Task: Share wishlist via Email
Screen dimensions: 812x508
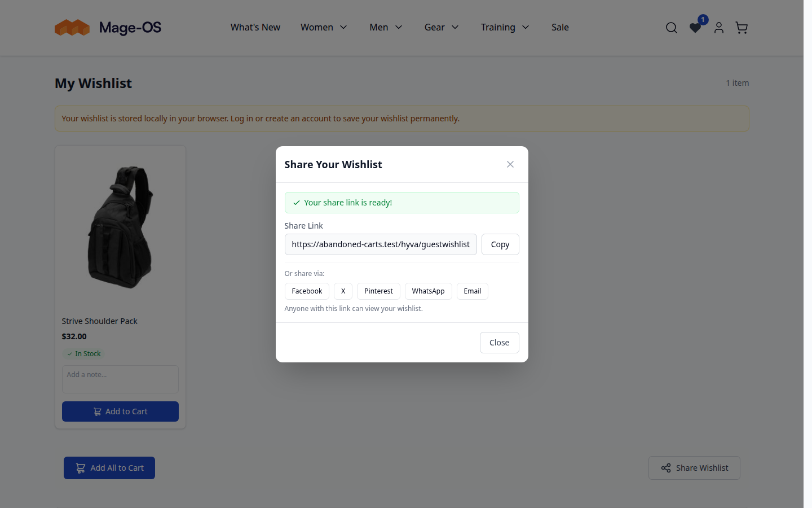Action: click(473, 291)
